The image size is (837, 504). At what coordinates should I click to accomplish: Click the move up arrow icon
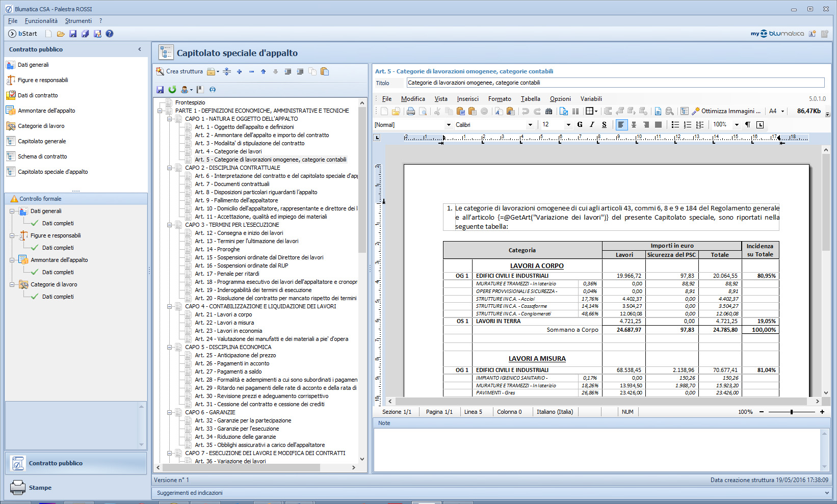(263, 72)
